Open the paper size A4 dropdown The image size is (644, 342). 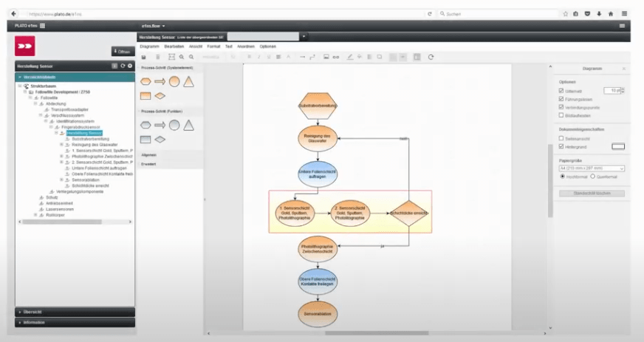click(592, 168)
